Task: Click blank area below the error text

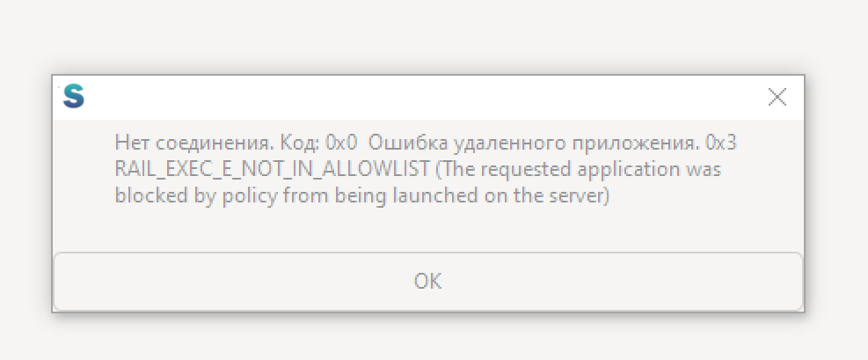Action: pos(428,230)
